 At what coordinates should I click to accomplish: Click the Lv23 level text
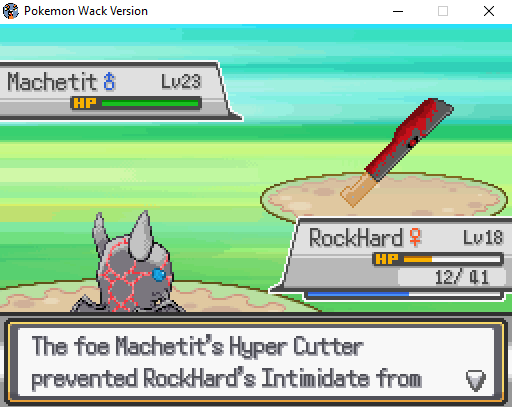pyautogui.click(x=181, y=82)
